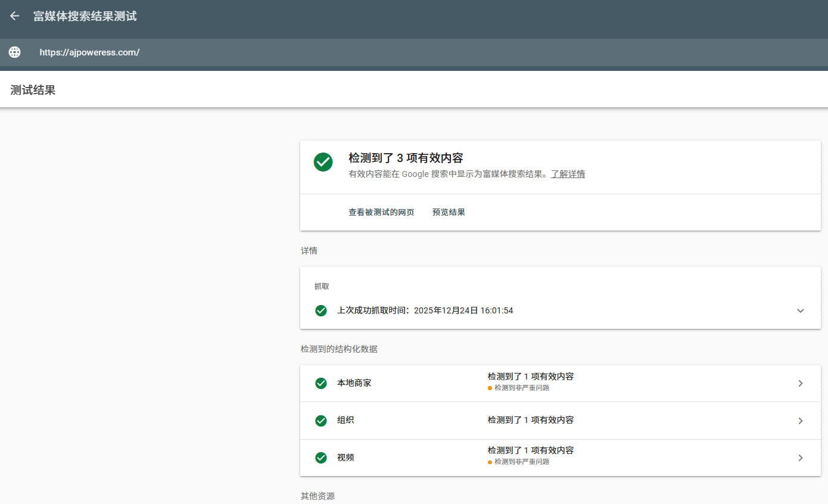Click the back arrow in header

[15, 16]
